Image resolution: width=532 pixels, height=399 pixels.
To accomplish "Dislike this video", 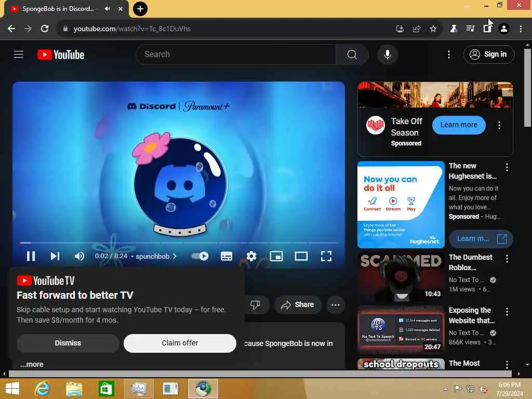I will [255, 304].
